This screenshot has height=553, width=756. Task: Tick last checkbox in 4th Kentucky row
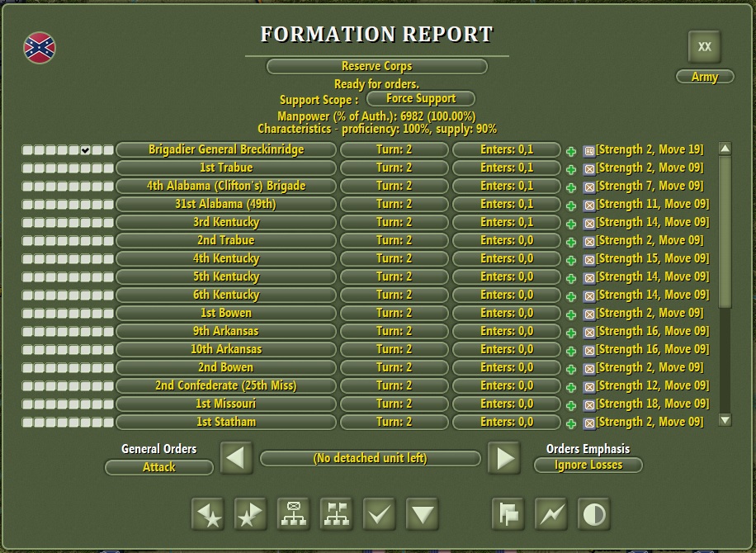[108, 259]
